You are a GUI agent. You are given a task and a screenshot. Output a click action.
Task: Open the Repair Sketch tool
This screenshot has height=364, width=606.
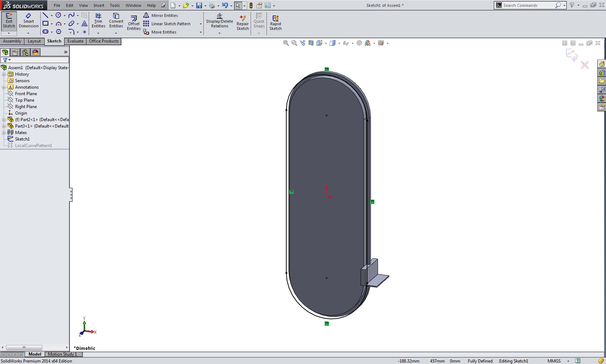point(242,23)
